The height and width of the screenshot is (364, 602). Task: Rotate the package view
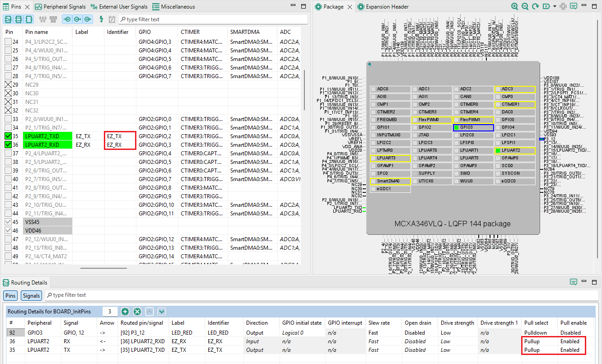[x=535, y=7]
